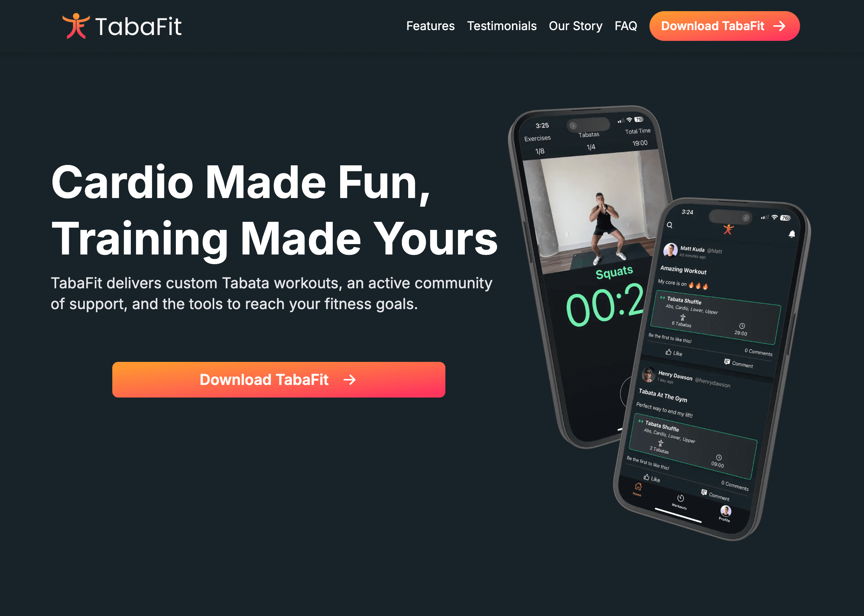864x616 pixels.
Task: Click the Our Story navigation link
Action: 575,26
